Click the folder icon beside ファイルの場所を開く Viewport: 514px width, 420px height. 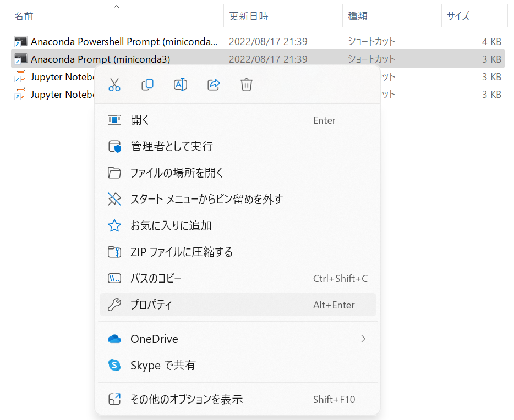114,173
